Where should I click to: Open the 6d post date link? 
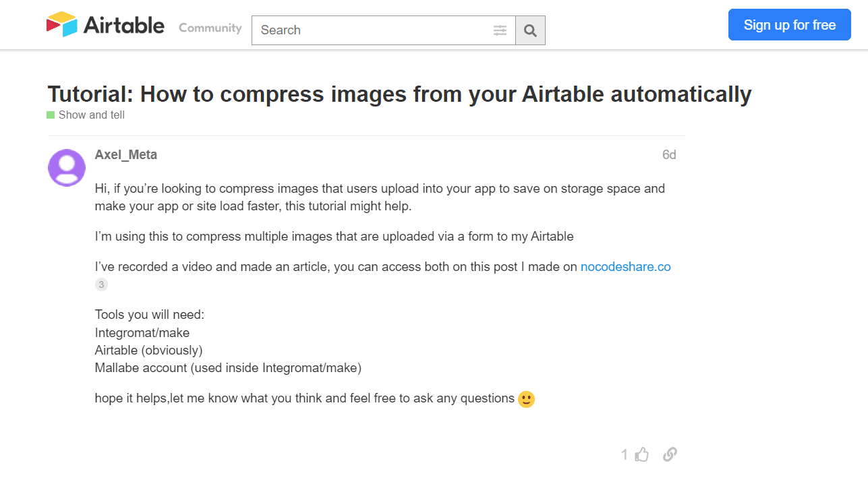pos(669,155)
